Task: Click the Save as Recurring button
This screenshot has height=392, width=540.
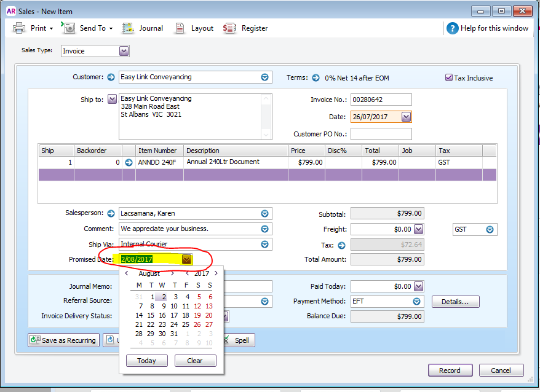Action: pyautogui.click(x=64, y=340)
